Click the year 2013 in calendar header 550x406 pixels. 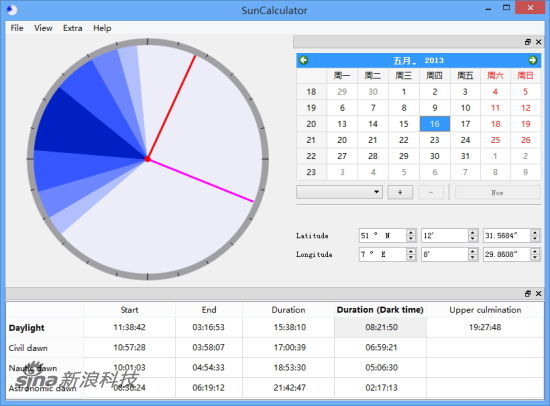pos(434,60)
